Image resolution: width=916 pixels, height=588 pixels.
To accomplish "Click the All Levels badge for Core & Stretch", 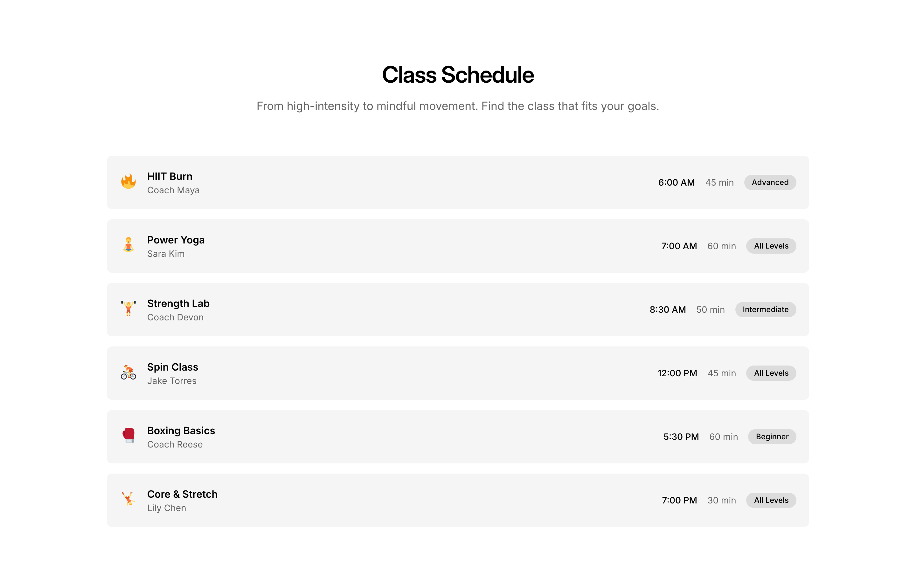I will [x=771, y=501].
